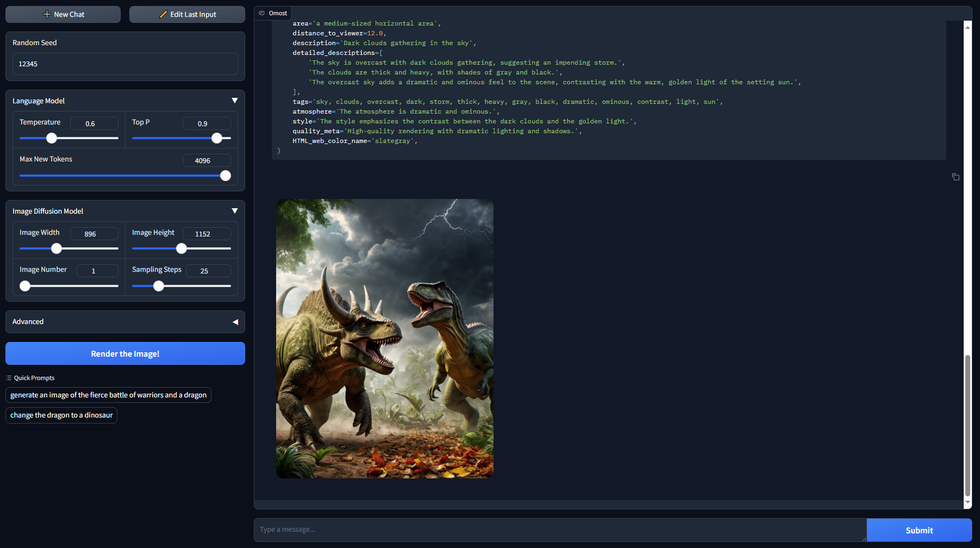The image size is (980, 548).
Task: Open the generated dinosaur image
Action: pos(385,338)
